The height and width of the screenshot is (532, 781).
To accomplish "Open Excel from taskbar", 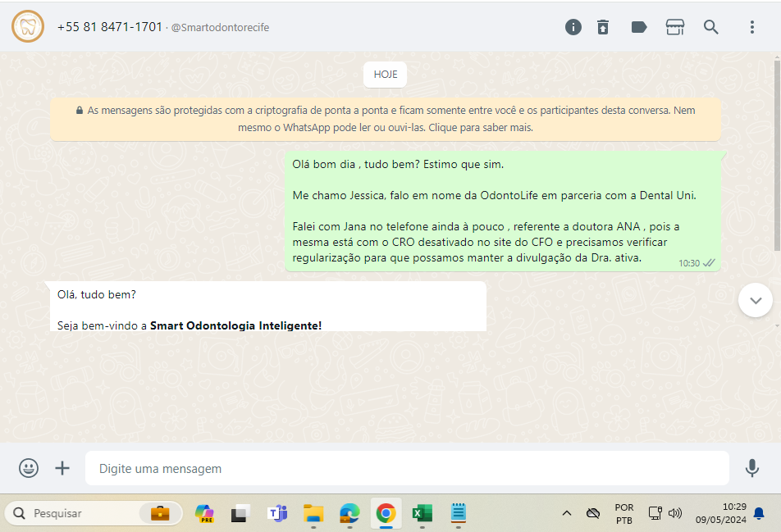I will point(422,513).
